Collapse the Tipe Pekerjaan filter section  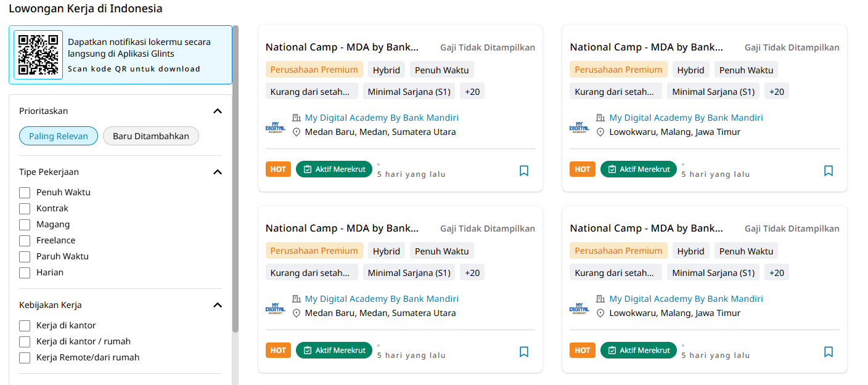pyautogui.click(x=217, y=172)
